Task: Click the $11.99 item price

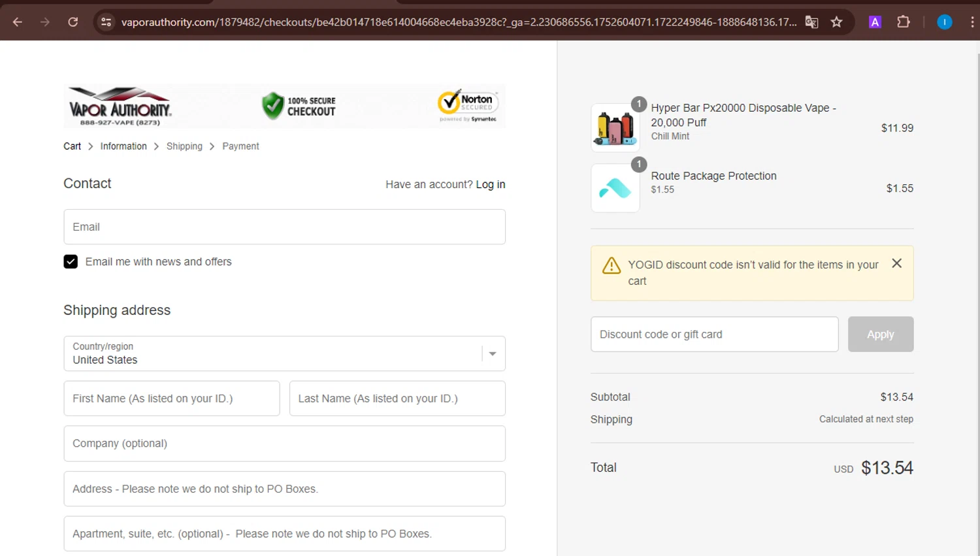Action: point(897,128)
